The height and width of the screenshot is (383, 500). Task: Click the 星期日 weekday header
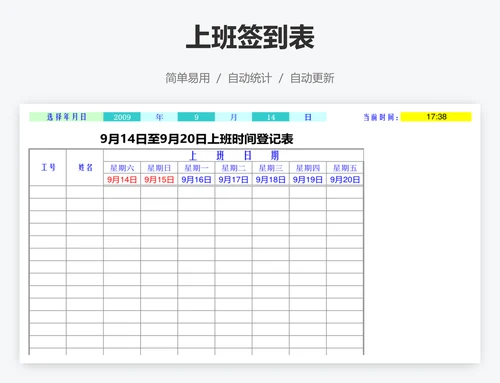click(x=159, y=168)
